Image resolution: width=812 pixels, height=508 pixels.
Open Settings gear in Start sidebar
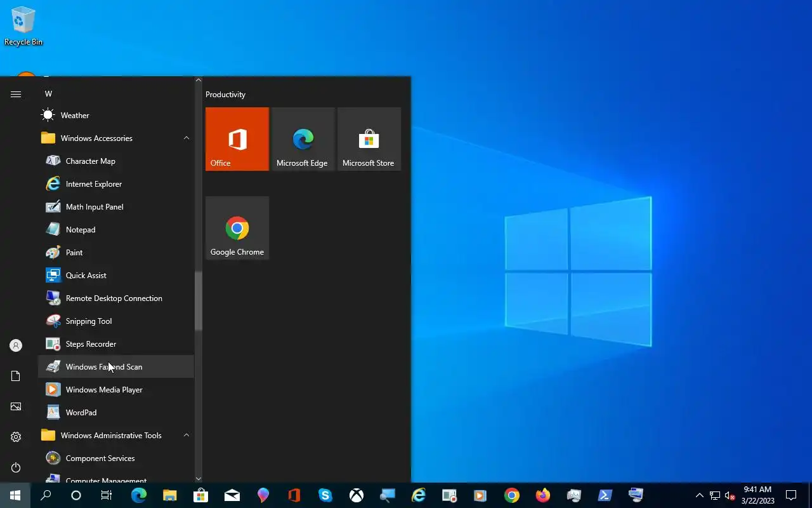[x=16, y=437]
